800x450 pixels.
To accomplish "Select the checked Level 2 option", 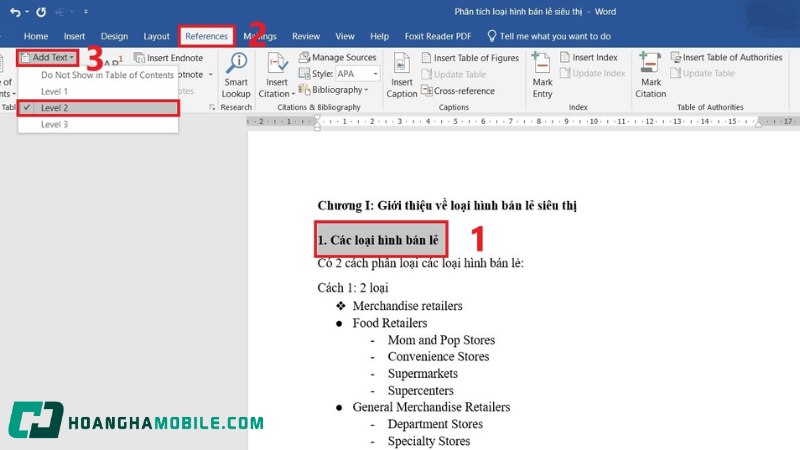I will click(55, 107).
